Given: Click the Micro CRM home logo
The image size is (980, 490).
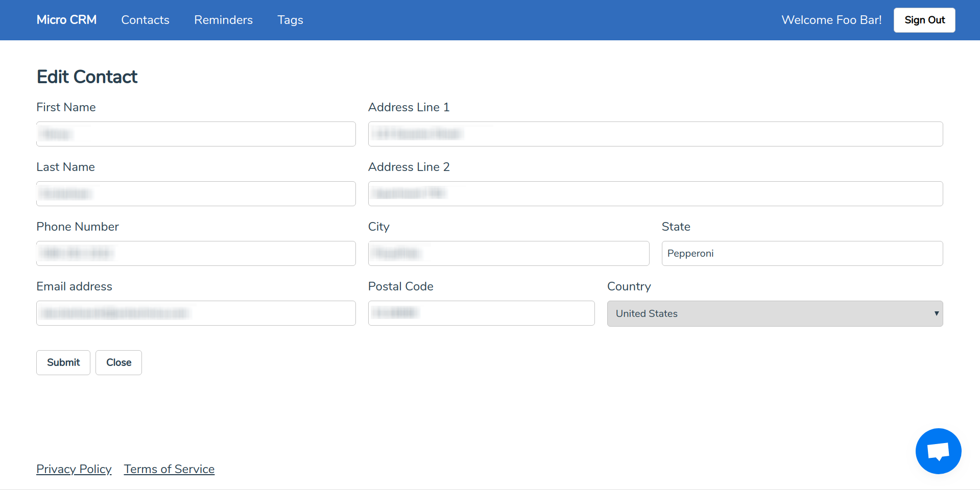Looking at the screenshot, I should (66, 20).
